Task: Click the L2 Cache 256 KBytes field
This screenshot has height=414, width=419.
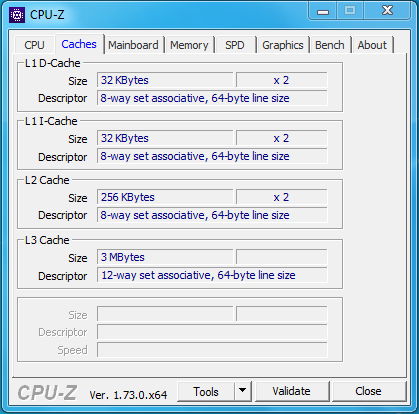Action: pyautogui.click(x=165, y=197)
